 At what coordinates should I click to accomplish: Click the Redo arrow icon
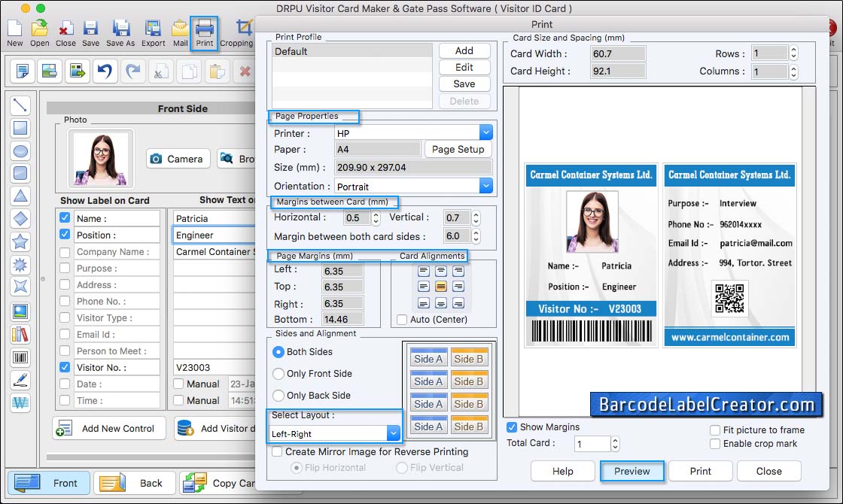pos(132,71)
